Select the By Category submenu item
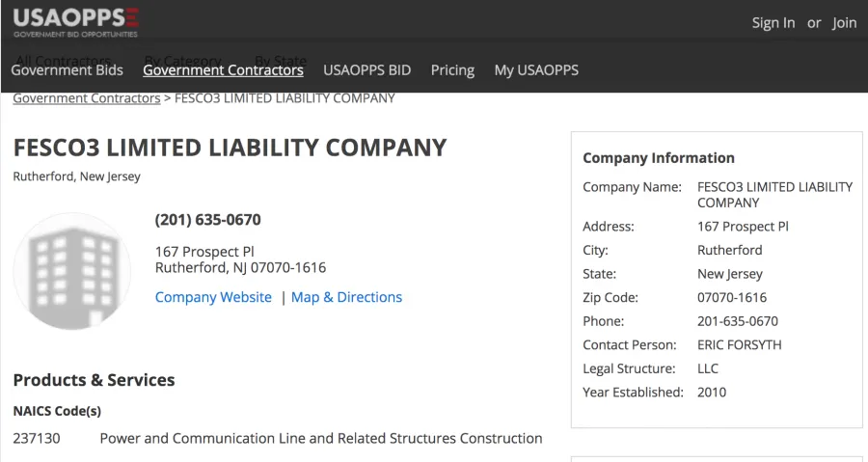Viewport: 868px width, 462px height. click(x=182, y=59)
